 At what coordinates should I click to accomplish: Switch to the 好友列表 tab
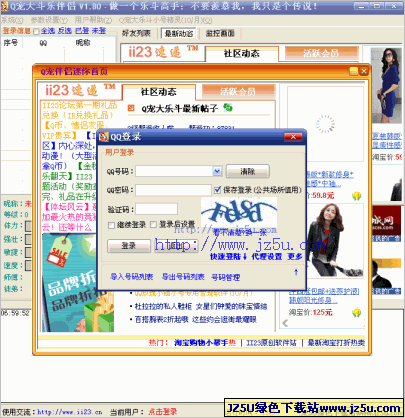(136, 33)
